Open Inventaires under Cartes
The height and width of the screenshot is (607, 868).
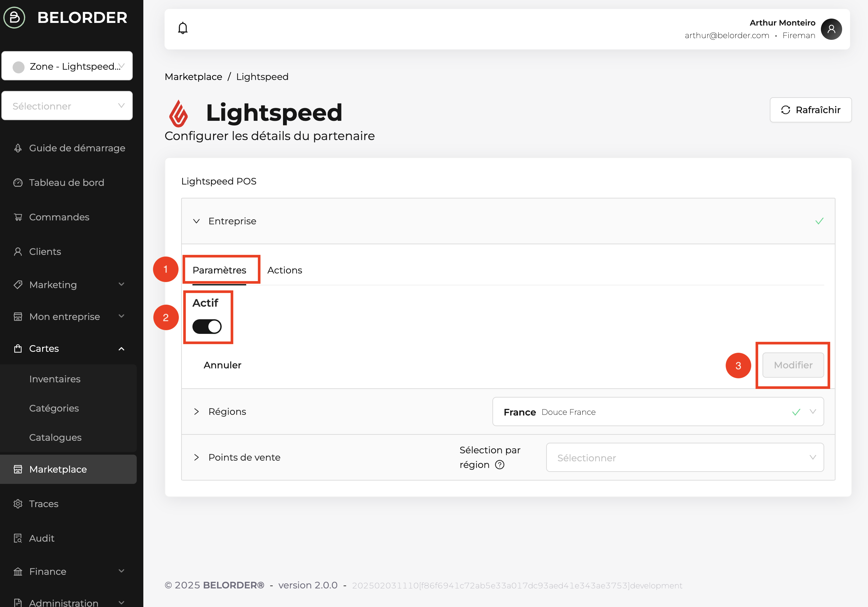[x=68, y=379]
